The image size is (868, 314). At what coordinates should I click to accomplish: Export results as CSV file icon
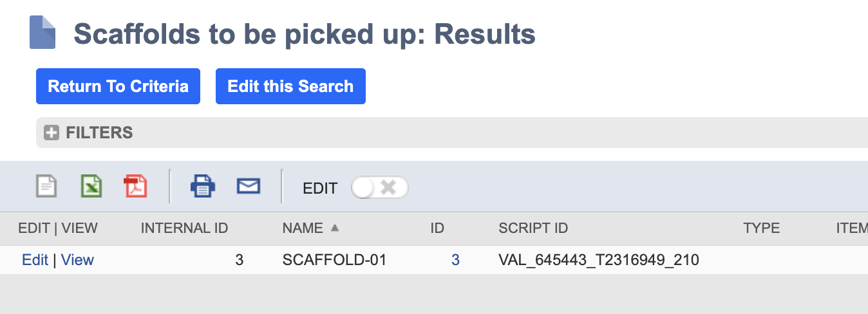click(x=46, y=187)
